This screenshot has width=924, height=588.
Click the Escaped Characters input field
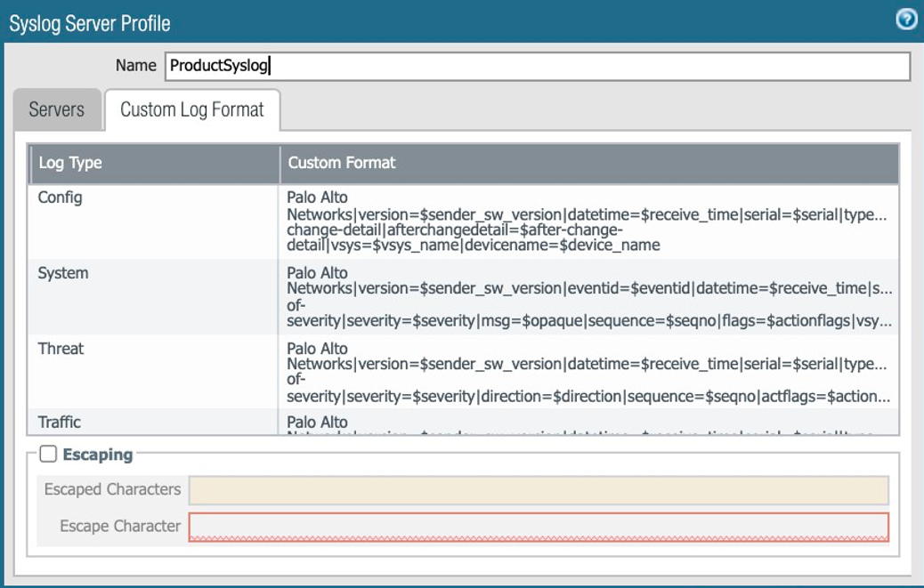point(539,490)
